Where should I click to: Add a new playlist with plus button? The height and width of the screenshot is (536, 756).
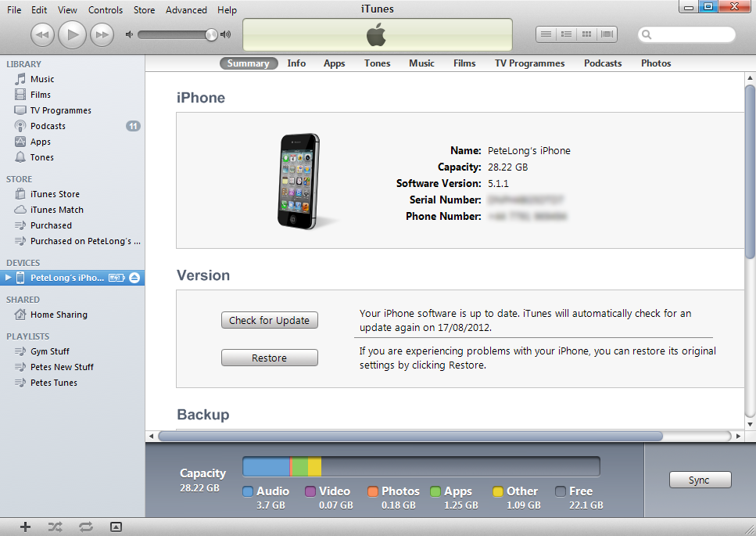coord(25,527)
